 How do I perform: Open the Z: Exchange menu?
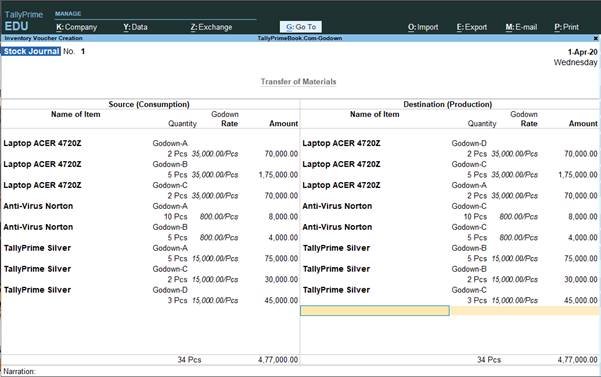(x=211, y=27)
